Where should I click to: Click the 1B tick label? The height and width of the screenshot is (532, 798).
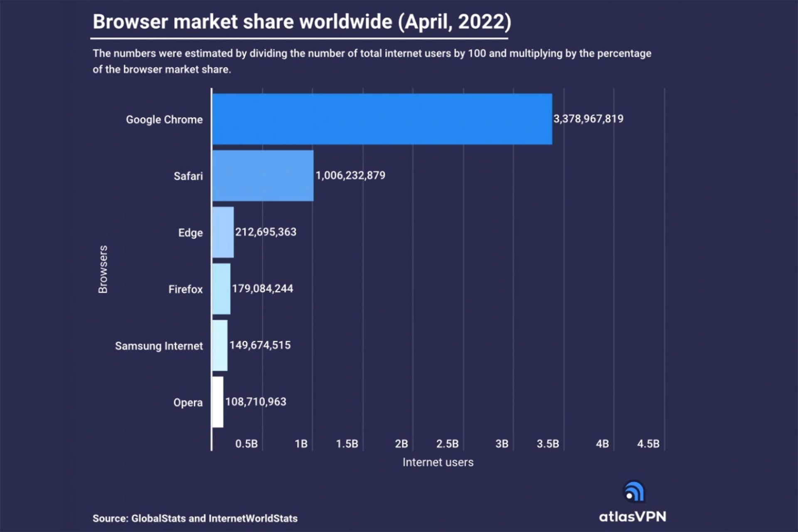click(301, 444)
